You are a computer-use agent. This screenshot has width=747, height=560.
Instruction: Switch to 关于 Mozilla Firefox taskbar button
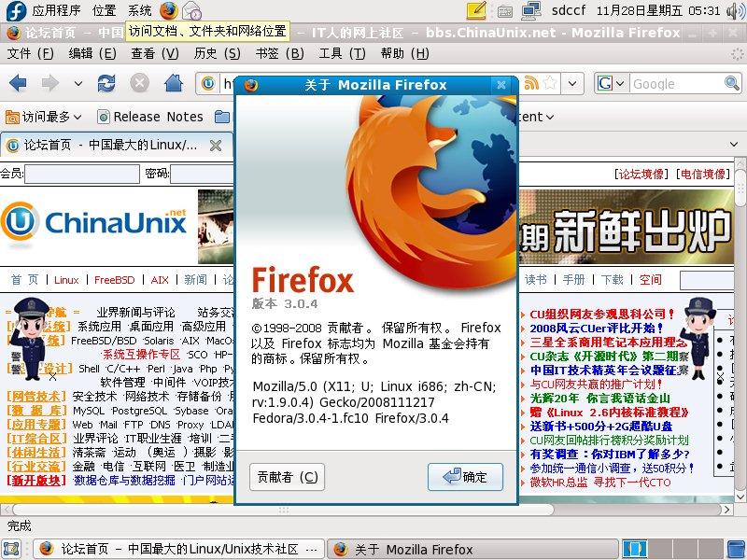[472, 549]
